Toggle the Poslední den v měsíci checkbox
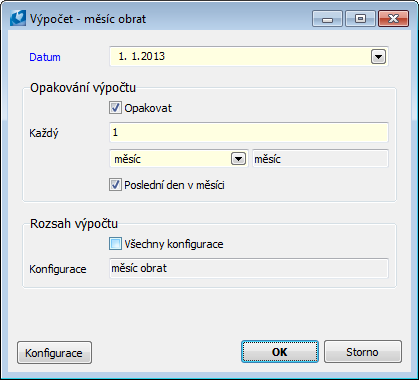The width and height of the screenshot is (419, 380). coord(115,185)
